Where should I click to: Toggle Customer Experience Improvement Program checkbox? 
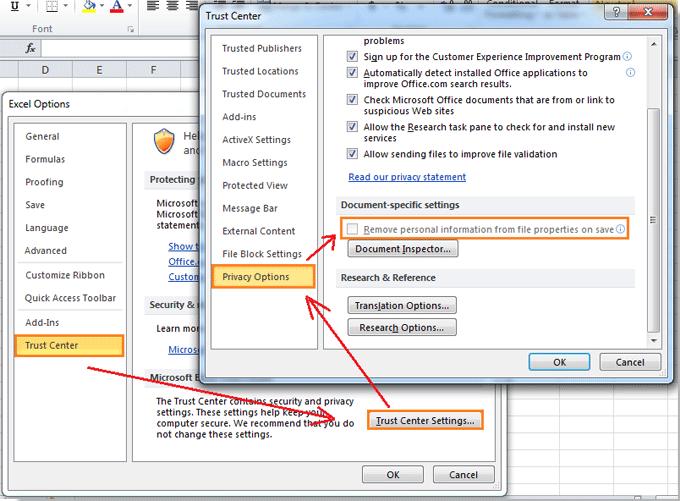pos(352,56)
